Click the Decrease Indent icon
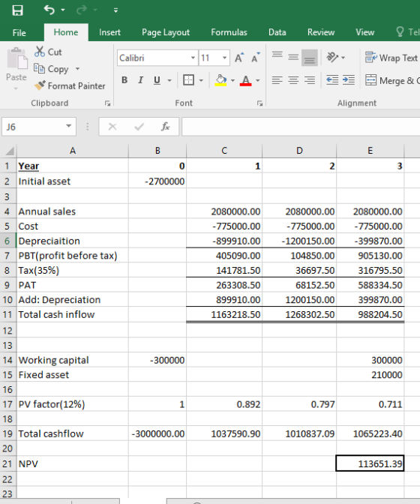The image size is (420, 504). [332, 79]
